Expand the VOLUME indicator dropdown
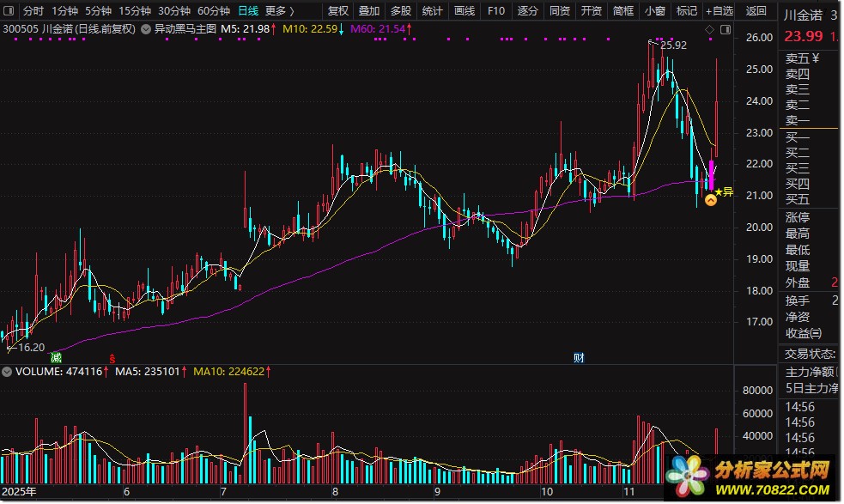Viewport: 844px width, 504px height. tap(7, 372)
